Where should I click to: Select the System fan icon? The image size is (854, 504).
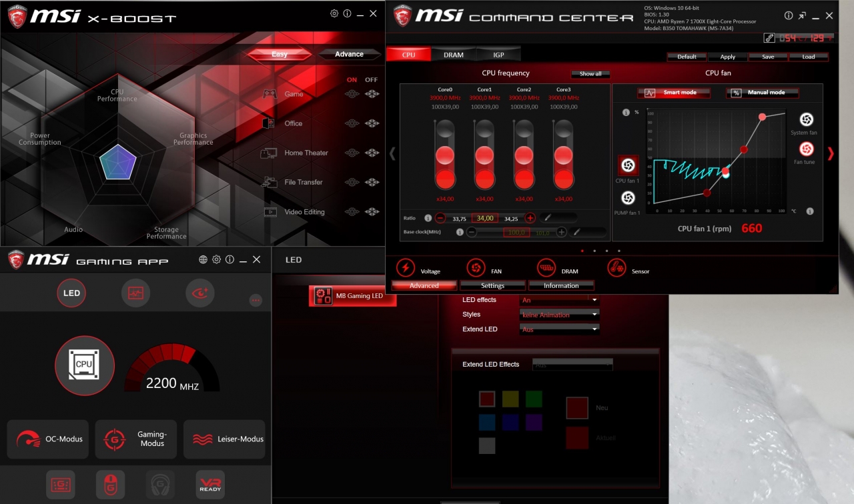[x=805, y=119]
